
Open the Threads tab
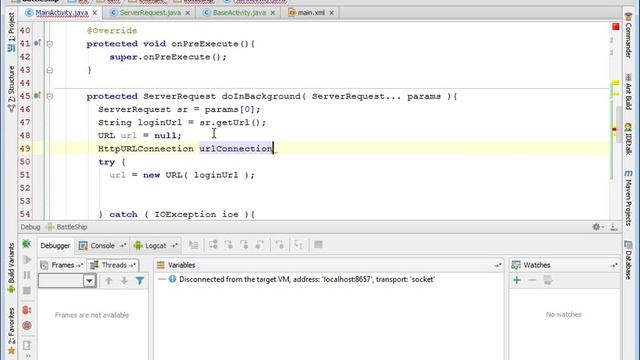click(113, 265)
